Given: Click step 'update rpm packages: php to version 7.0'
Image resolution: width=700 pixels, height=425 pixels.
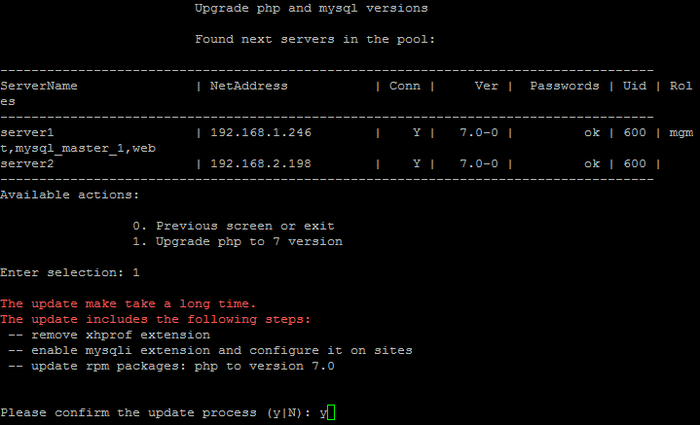Looking at the screenshot, I should point(183,367).
